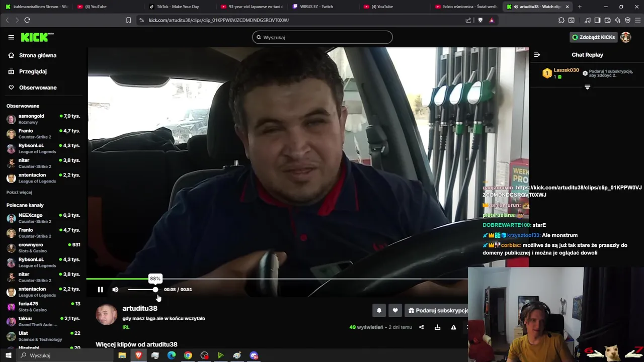Click the KICK logo
Screen dimensions: 644x362
click(x=37, y=37)
